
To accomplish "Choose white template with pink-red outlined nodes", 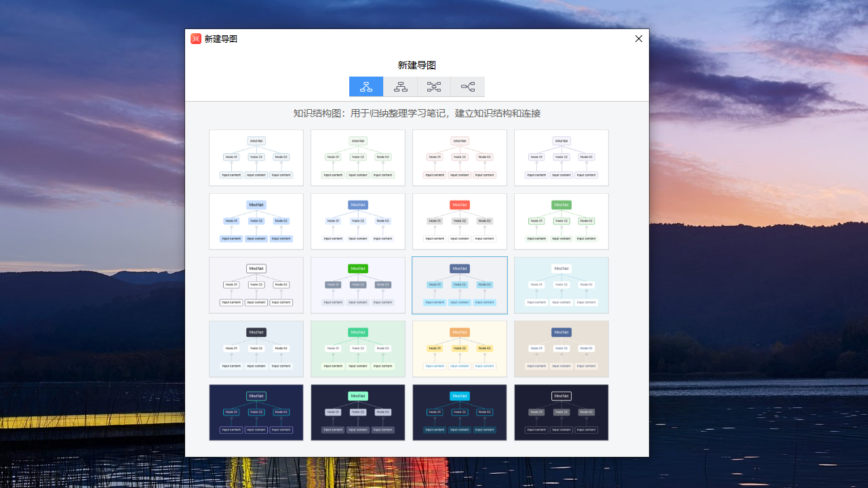I will pos(460,158).
